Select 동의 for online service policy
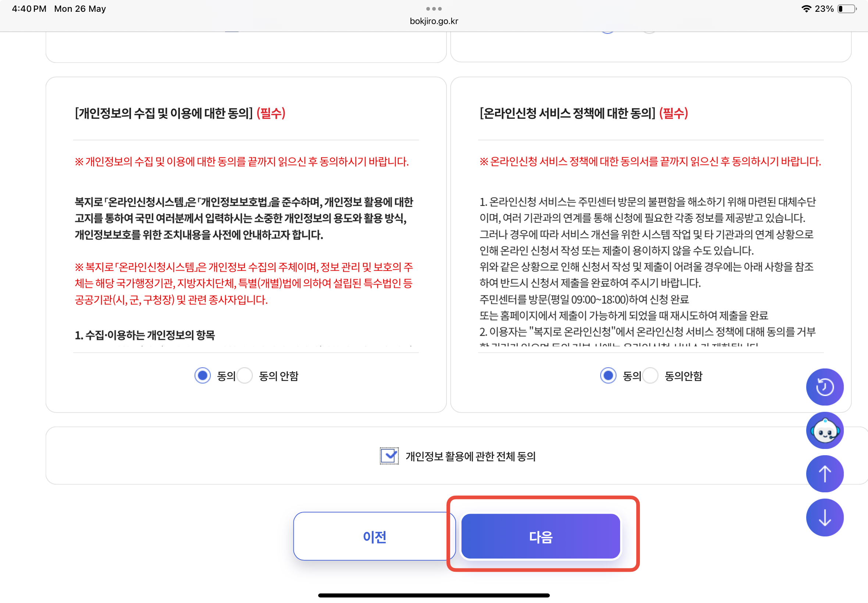The height and width of the screenshot is (603, 868). pyautogui.click(x=608, y=375)
